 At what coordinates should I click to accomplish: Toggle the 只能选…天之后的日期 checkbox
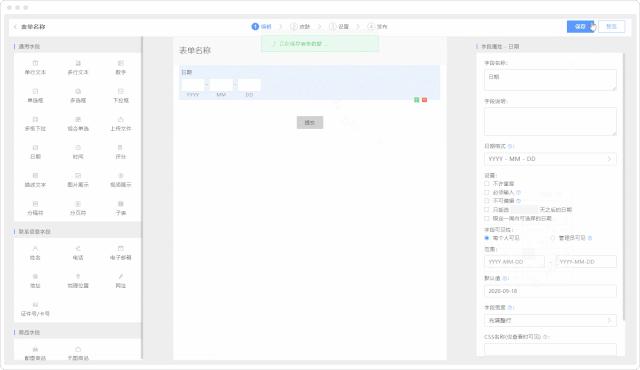(x=487, y=210)
